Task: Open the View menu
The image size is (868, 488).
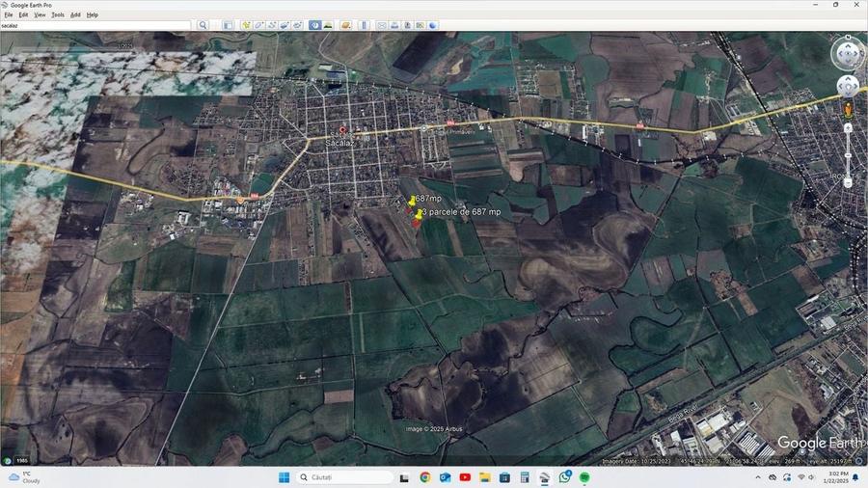Action: pos(40,15)
